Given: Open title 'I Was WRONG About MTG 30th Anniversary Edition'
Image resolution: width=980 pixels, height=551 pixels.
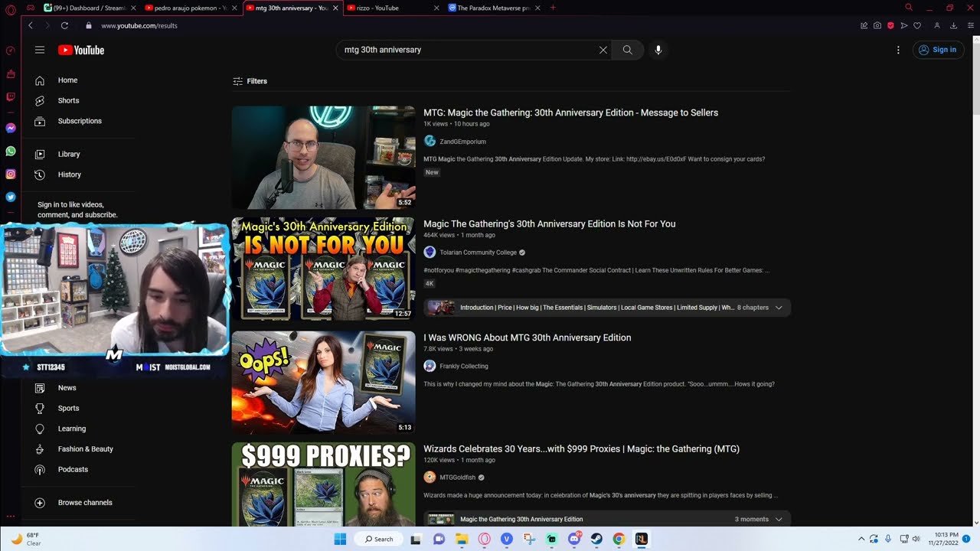Looking at the screenshot, I should click(527, 337).
